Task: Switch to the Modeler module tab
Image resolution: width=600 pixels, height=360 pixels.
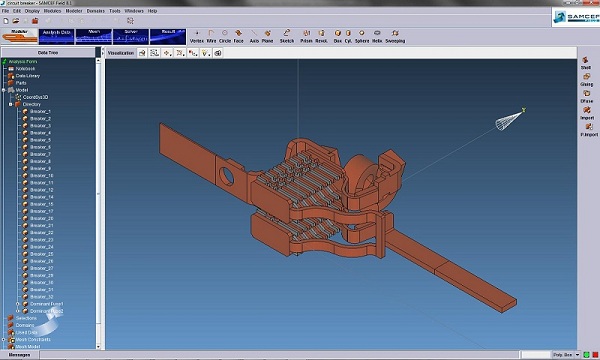Action: tap(20, 36)
